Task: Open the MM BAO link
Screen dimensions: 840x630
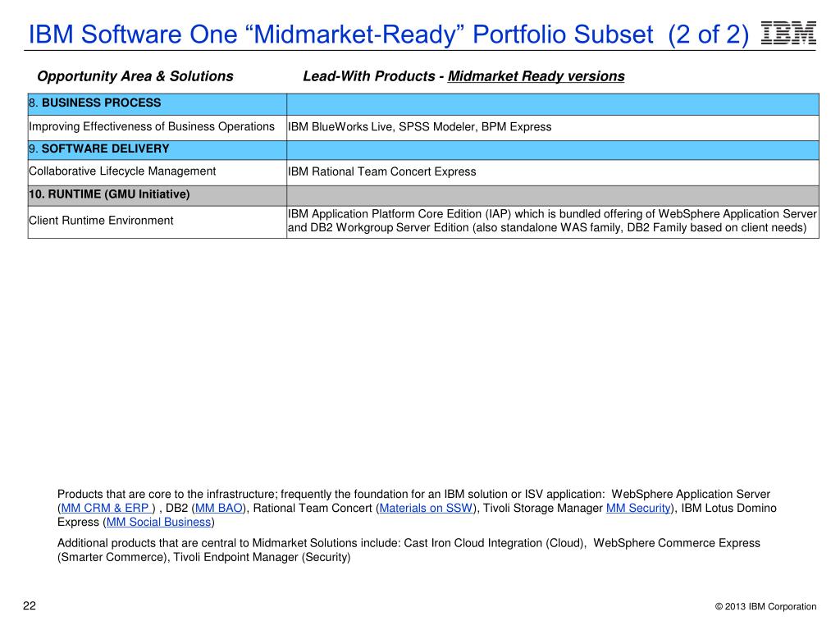Action: pyautogui.click(x=218, y=508)
